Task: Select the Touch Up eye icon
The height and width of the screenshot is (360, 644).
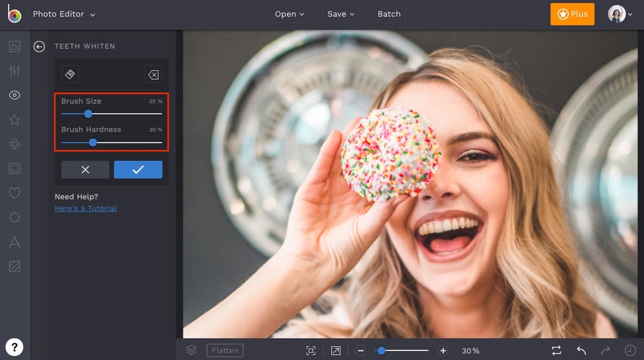Action: 14,95
